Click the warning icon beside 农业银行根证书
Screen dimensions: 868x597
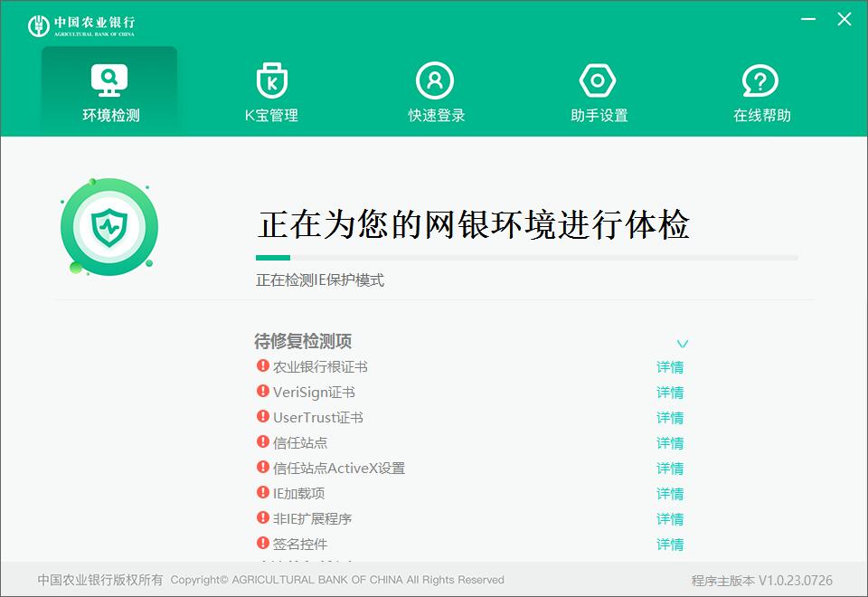(263, 365)
